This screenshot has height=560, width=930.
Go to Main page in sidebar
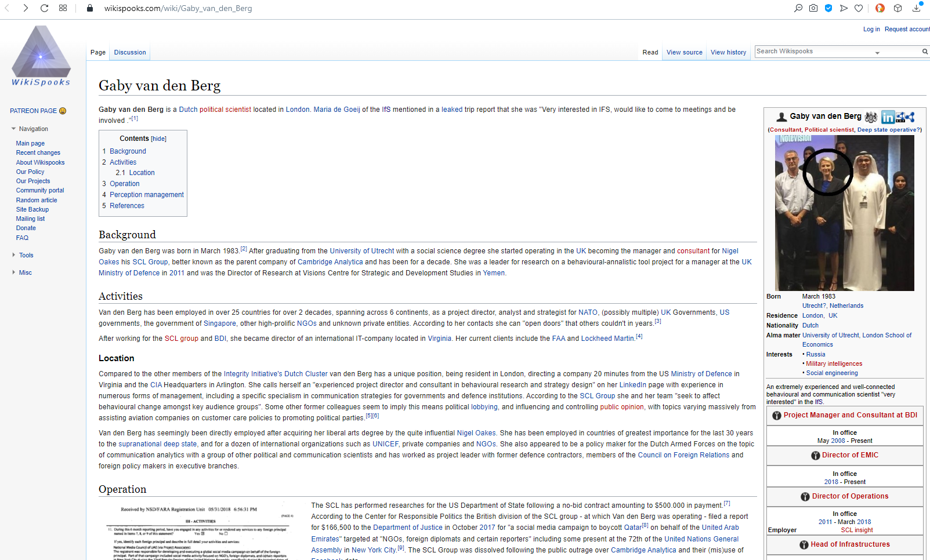point(30,143)
